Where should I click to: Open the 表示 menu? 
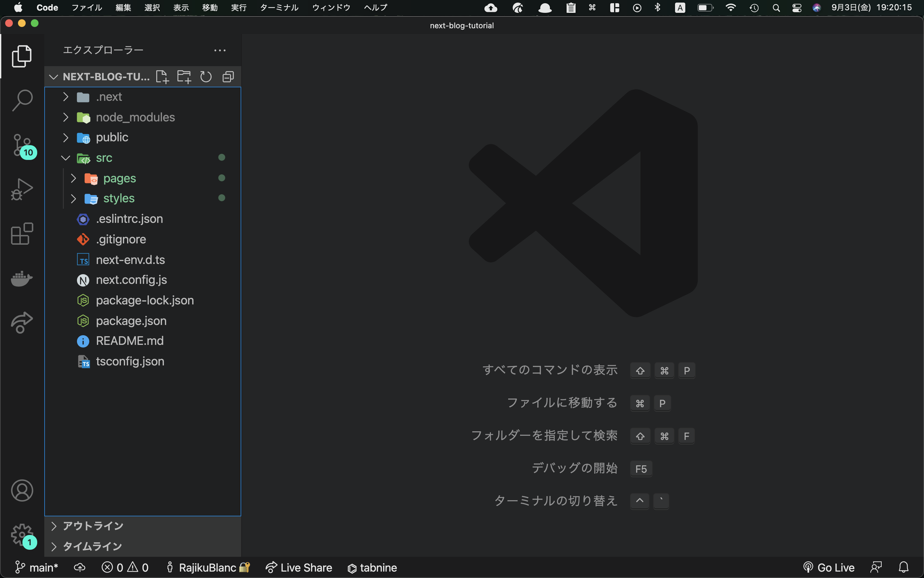pyautogui.click(x=181, y=8)
